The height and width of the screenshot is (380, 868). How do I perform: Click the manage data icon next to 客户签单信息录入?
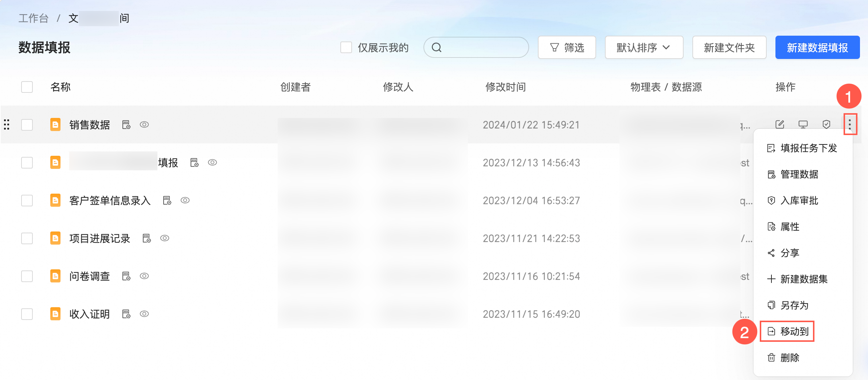(167, 201)
